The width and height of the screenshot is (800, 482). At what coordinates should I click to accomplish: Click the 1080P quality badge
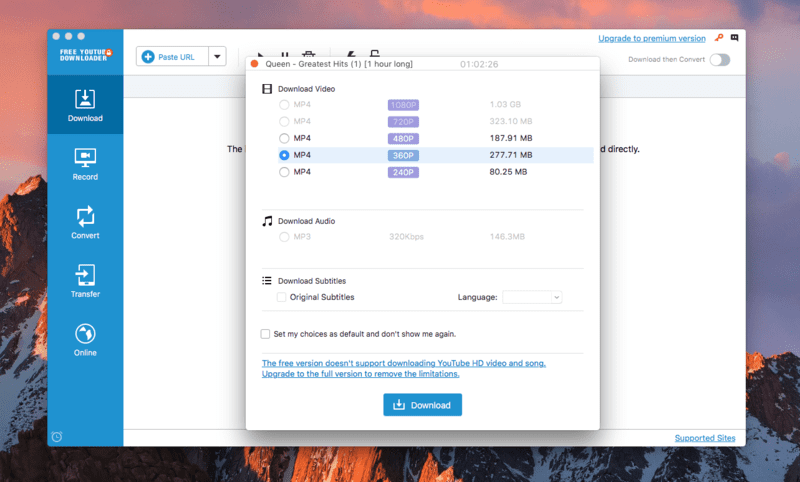coord(403,105)
